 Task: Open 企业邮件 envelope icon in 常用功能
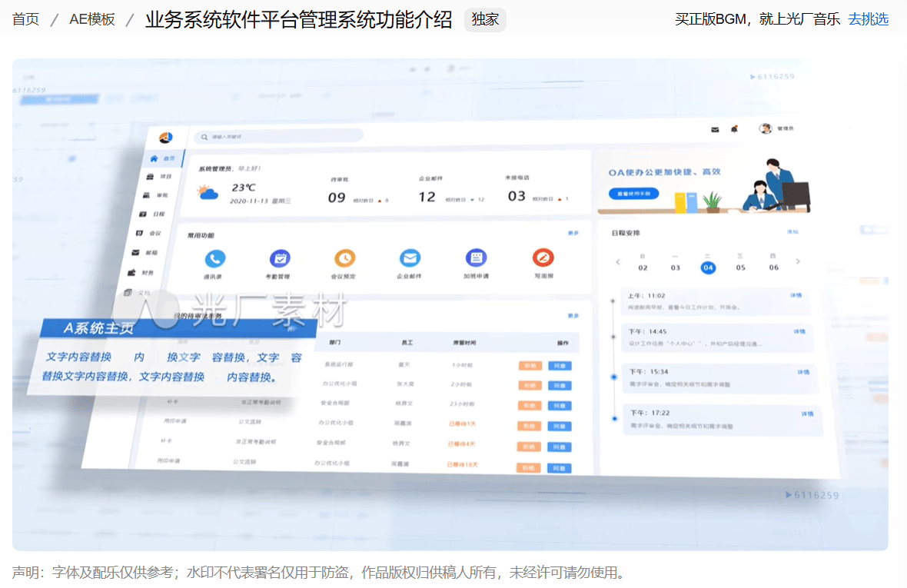[x=410, y=258]
